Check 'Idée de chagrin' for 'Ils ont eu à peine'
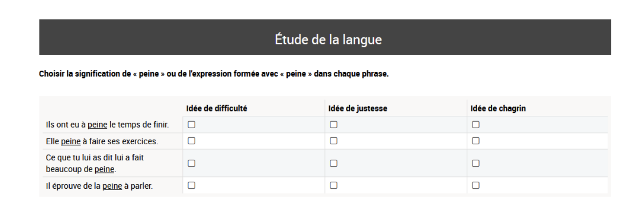This screenshot has height=218, width=644. pos(475,125)
